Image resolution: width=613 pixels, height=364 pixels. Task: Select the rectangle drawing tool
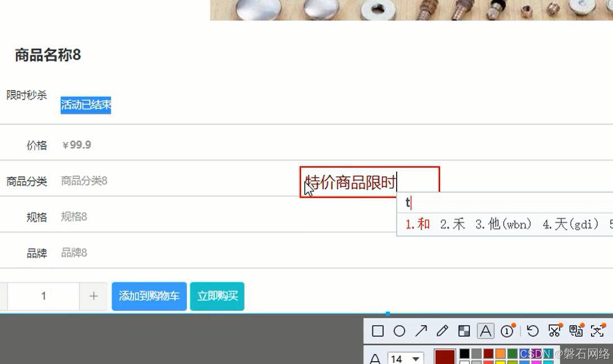(x=377, y=331)
